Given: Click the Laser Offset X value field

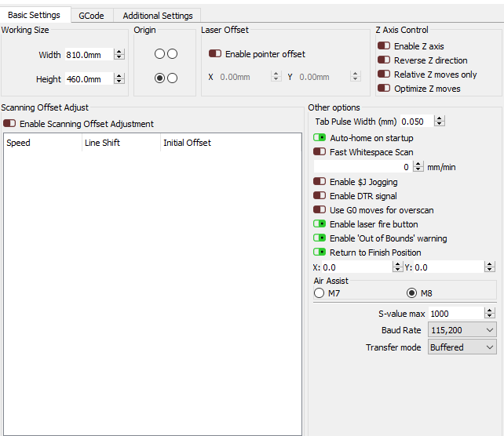Looking at the screenshot, I should (243, 77).
